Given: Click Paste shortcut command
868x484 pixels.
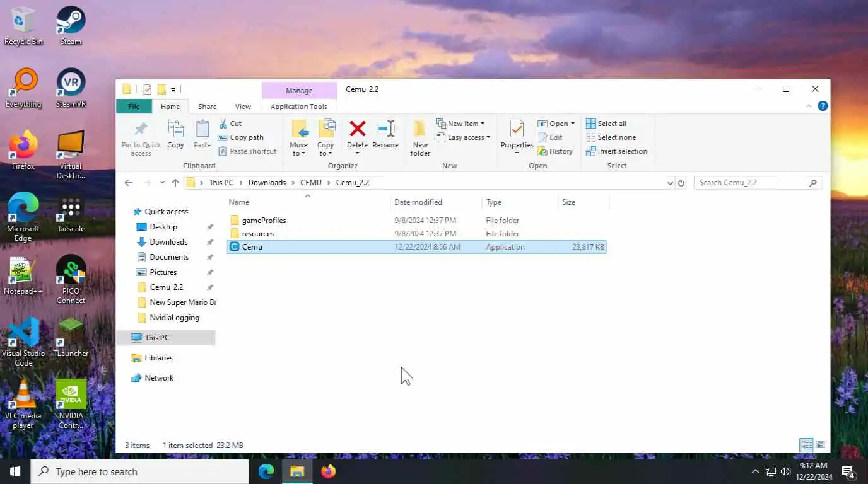Looking at the screenshot, I should click(x=247, y=151).
